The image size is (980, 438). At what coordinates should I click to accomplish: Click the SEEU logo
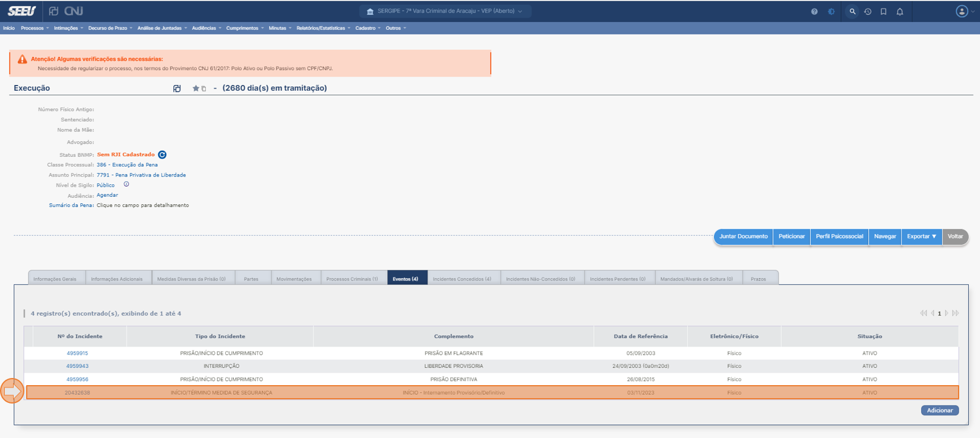22,11
